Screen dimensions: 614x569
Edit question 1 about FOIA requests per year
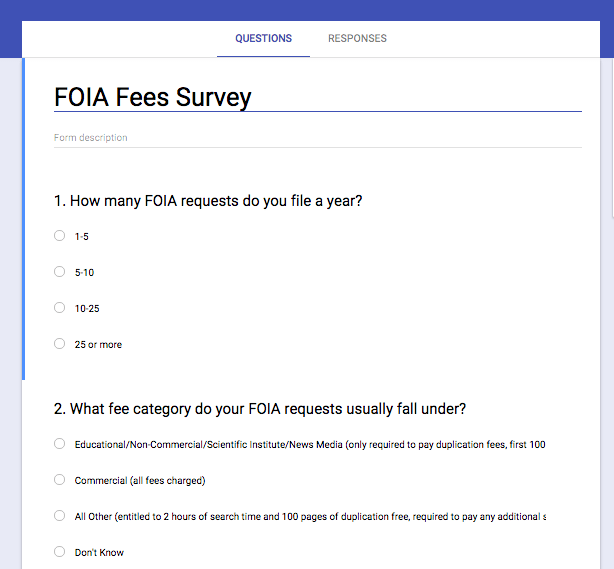point(208,201)
